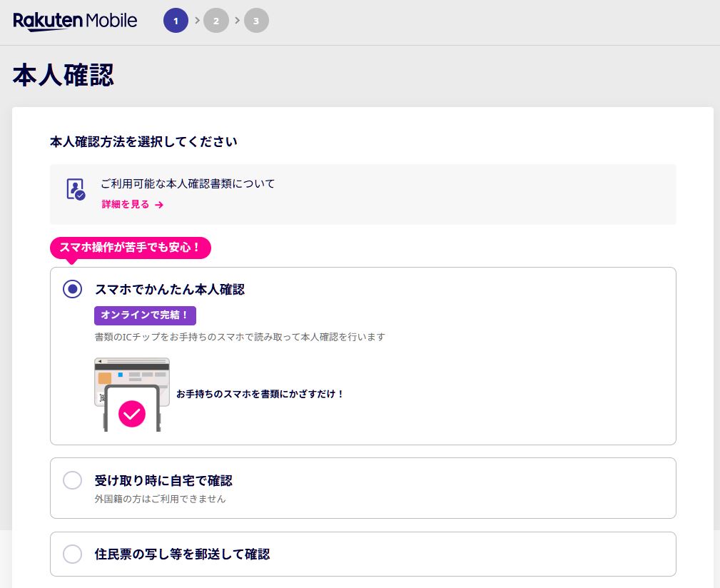Click the 本人確認 page heading
This screenshot has width=720, height=588.
coord(64,76)
